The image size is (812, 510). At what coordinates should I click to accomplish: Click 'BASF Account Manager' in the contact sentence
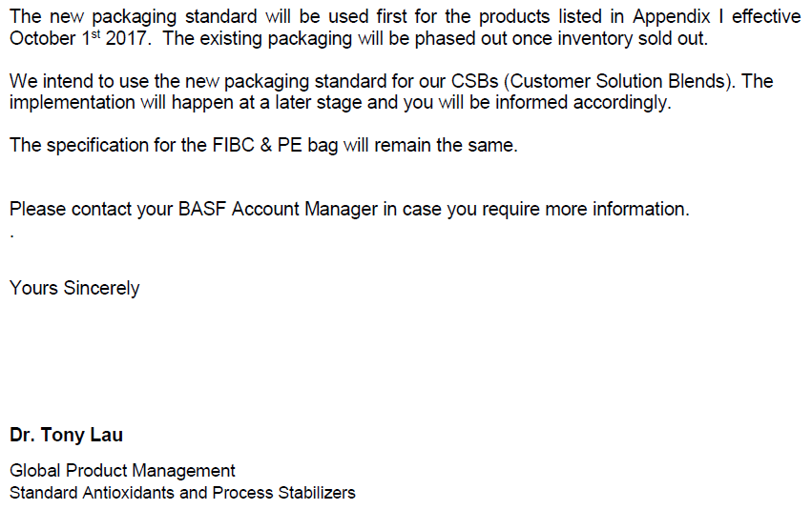point(278,209)
